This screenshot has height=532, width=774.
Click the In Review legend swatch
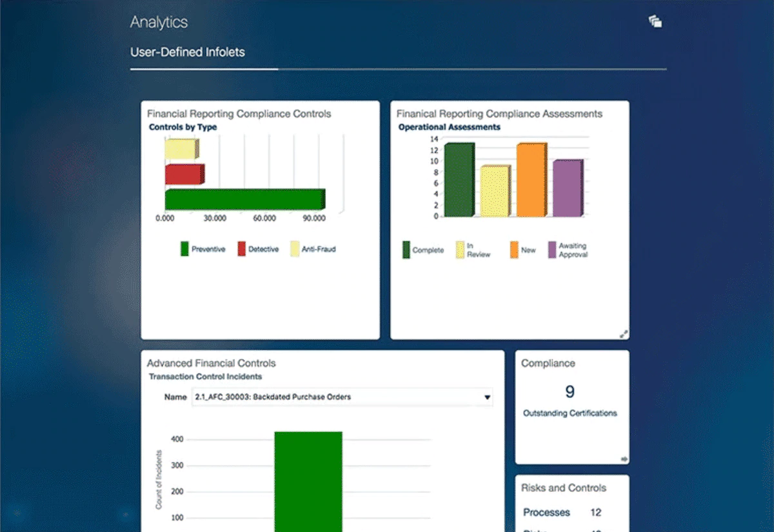click(x=461, y=250)
